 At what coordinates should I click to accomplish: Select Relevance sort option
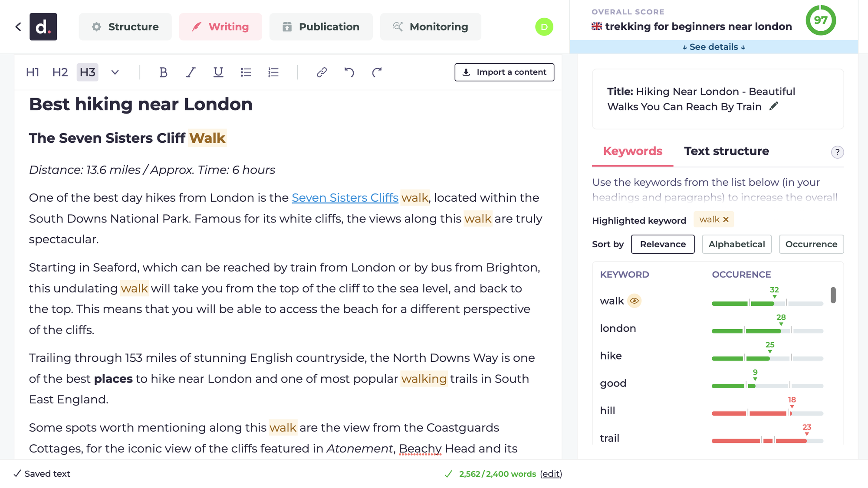pyautogui.click(x=663, y=244)
